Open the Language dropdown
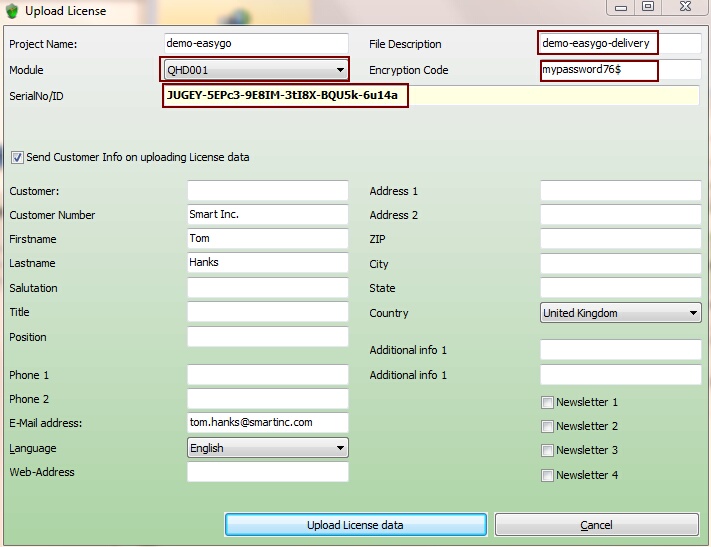 [340, 448]
